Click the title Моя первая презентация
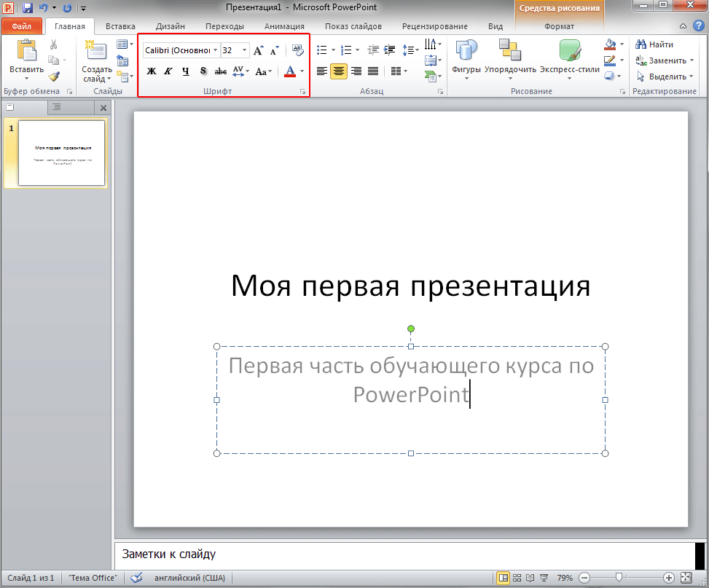This screenshot has width=709, height=588. [x=410, y=286]
